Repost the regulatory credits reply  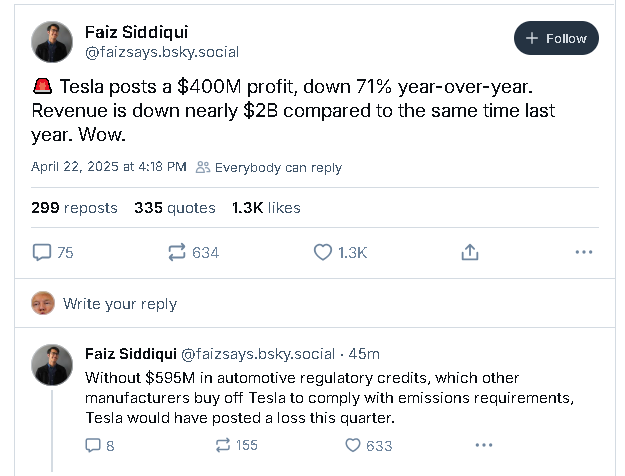tap(223, 445)
